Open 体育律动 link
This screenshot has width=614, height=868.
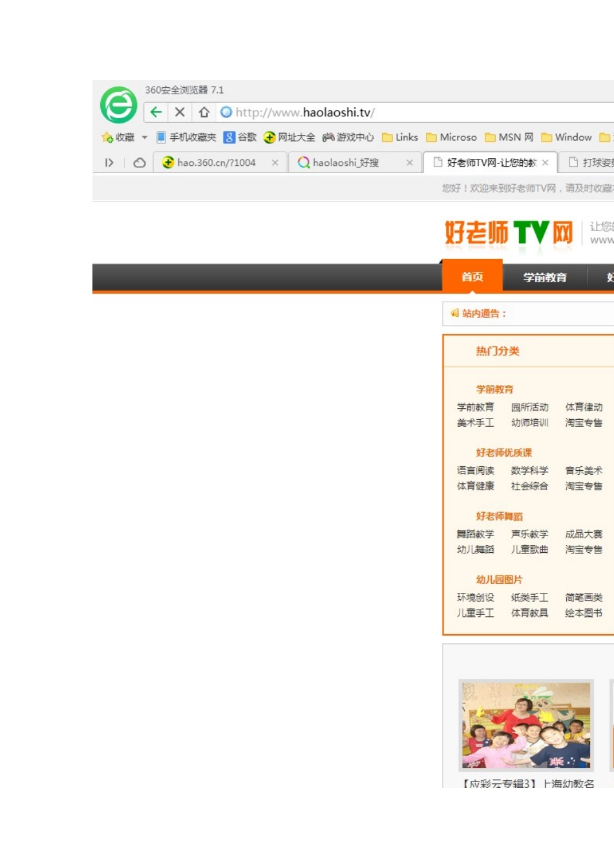coord(584,407)
